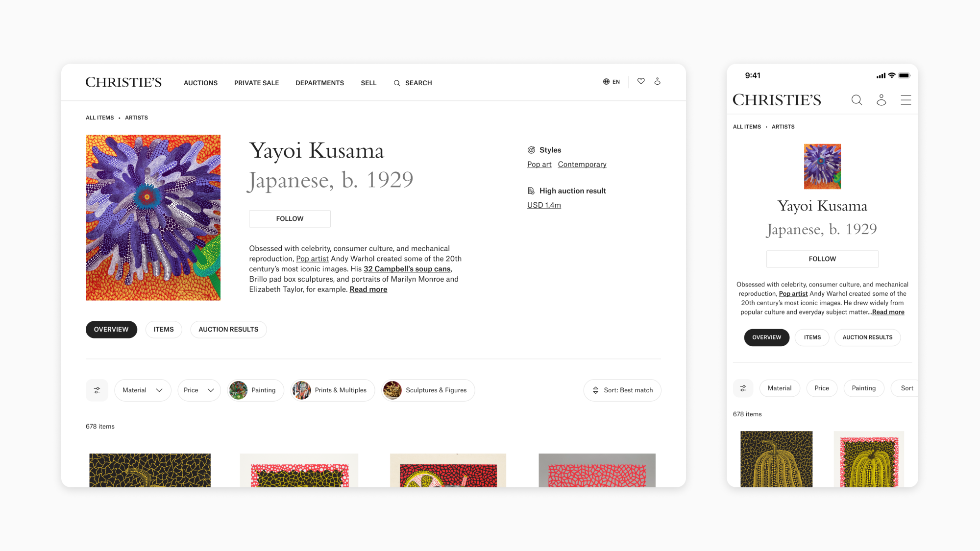This screenshot has width=980, height=551.
Task: Open the account profile icon in desktop header
Action: (x=658, y=81)
